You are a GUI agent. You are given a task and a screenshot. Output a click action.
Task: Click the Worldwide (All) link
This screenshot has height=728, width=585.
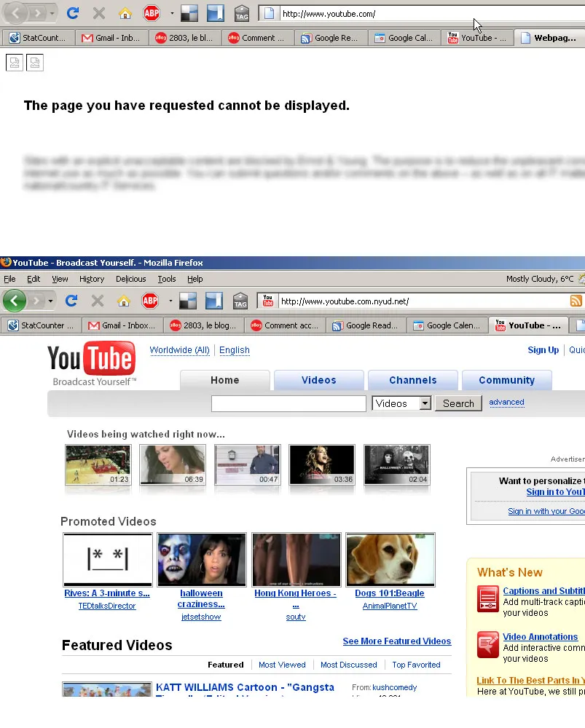click(179, 350)
